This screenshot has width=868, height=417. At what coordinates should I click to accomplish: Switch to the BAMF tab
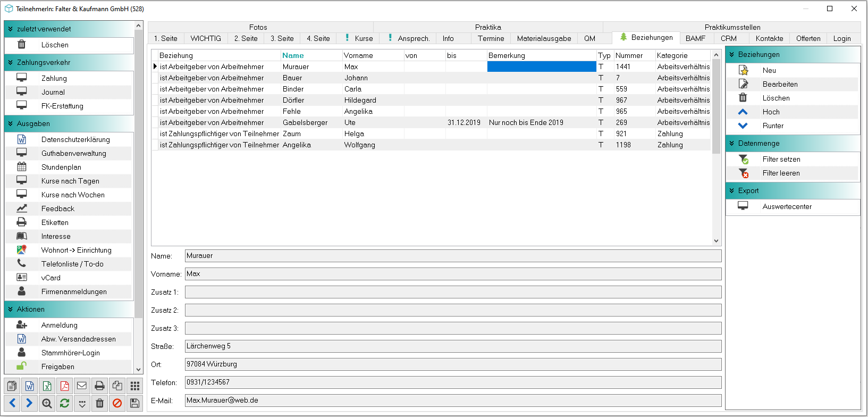coord(695,38)
